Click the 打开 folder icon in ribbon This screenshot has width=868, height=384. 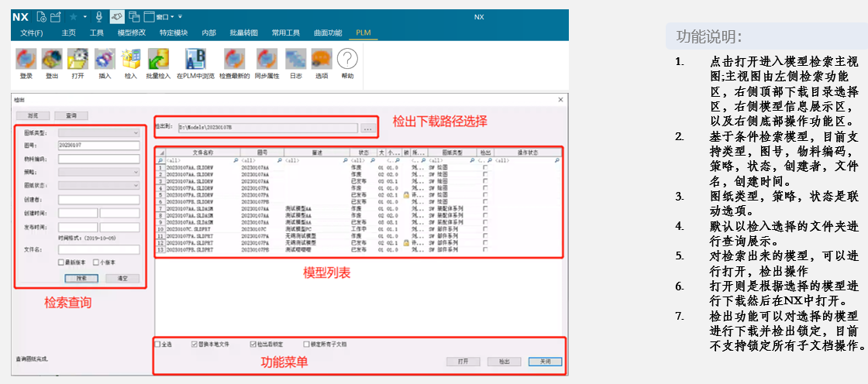pyautogui.click(x=77, y=59)
